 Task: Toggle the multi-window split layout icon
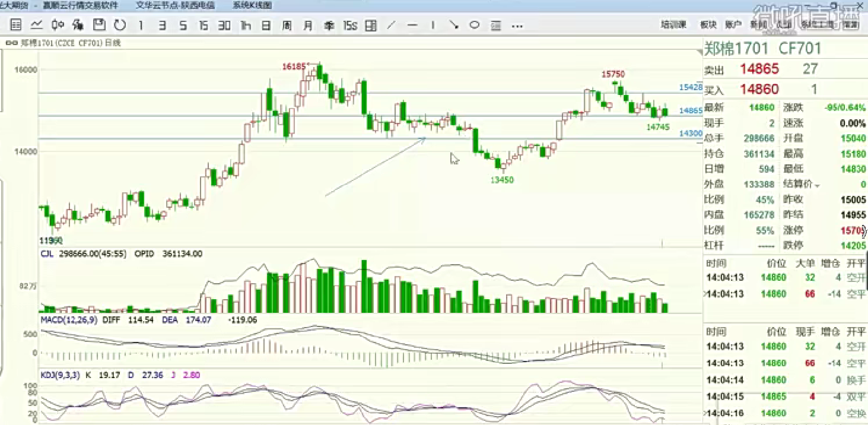click(x=371, y=25)
